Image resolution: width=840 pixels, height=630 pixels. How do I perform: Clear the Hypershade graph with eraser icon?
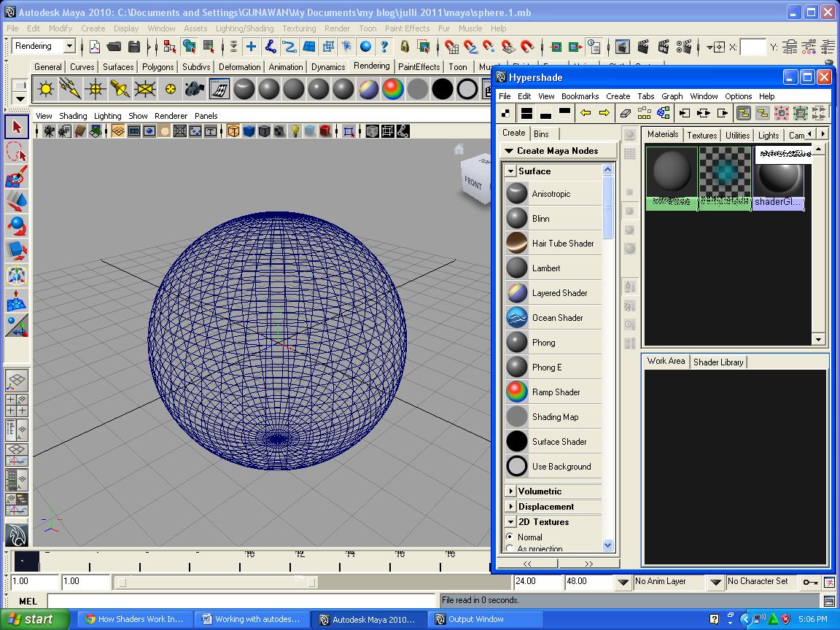point(626,113)
